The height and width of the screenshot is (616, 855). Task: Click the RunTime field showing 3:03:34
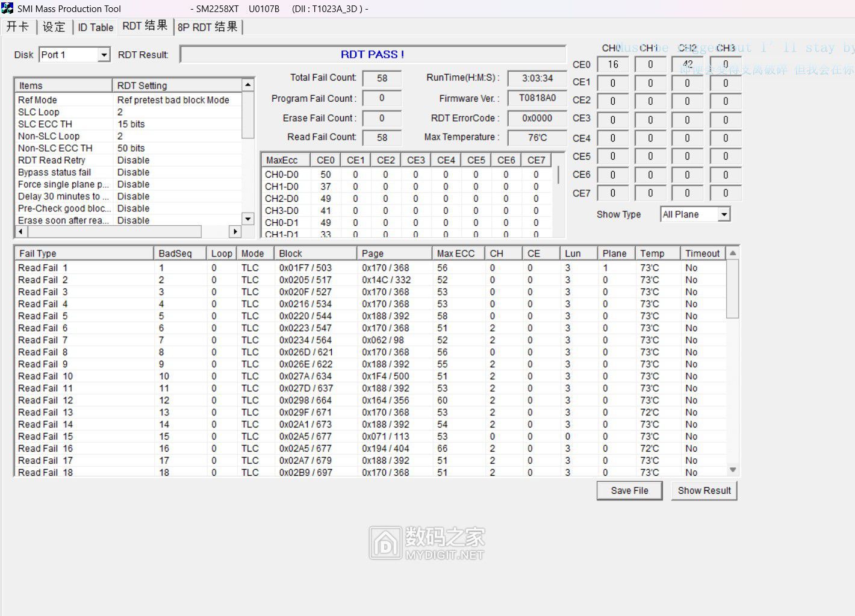tap(537, 78)
